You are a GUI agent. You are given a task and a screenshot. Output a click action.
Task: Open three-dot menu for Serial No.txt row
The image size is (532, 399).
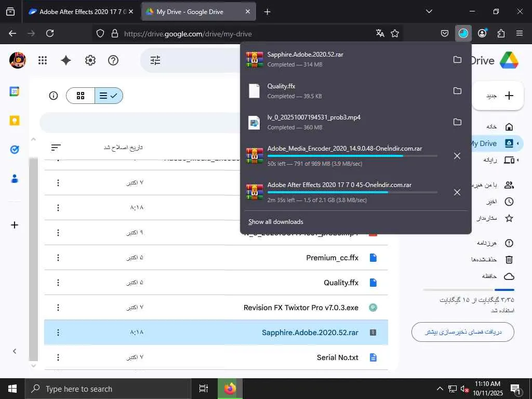tap(58, 357)
